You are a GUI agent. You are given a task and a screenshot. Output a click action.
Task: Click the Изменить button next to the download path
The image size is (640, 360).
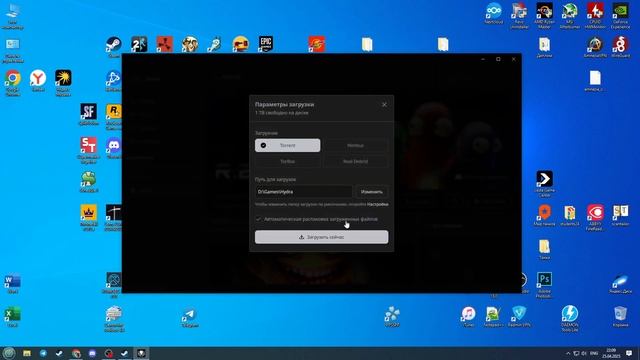coord(371,192)
